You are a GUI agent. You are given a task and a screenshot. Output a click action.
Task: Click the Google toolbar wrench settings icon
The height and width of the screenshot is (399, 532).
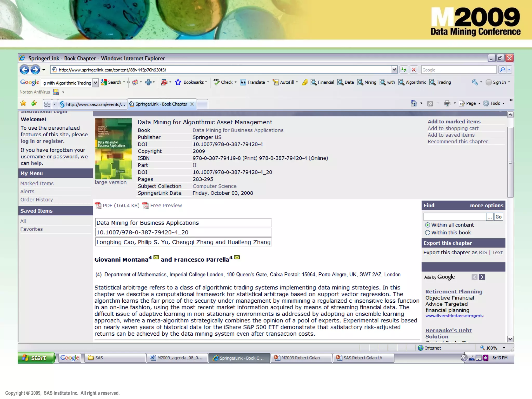click(475, 82)
